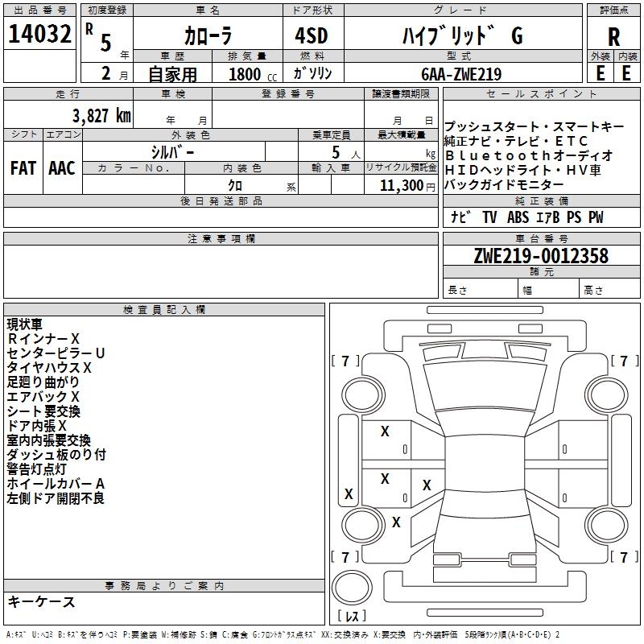This screenshot has height=644, width=644.
Task: Click the セールスポイント header
Action: click(541, 94)
